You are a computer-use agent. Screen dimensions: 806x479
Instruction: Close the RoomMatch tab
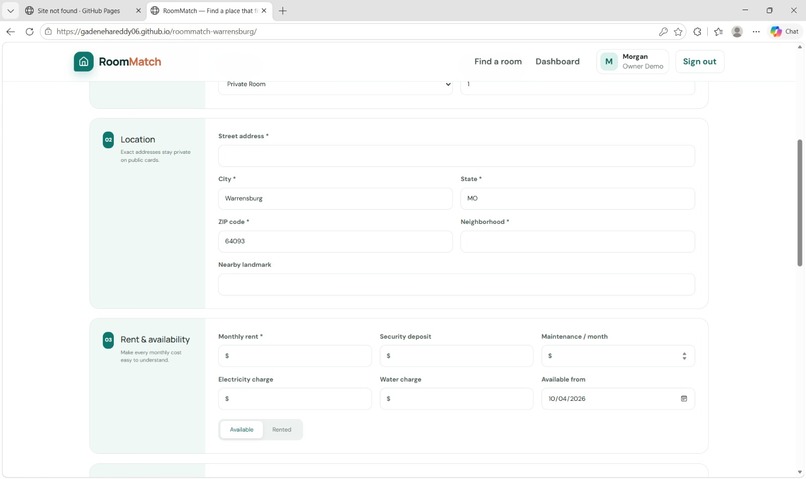coord(264,10)
